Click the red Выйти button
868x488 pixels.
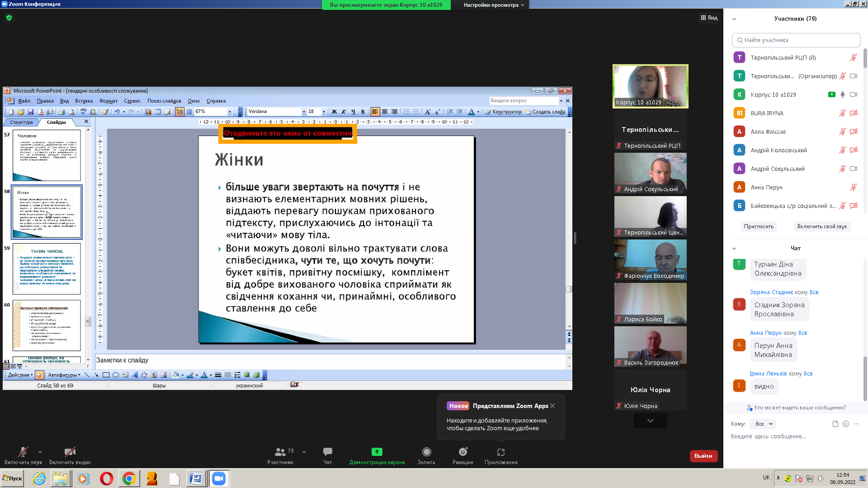703,456
